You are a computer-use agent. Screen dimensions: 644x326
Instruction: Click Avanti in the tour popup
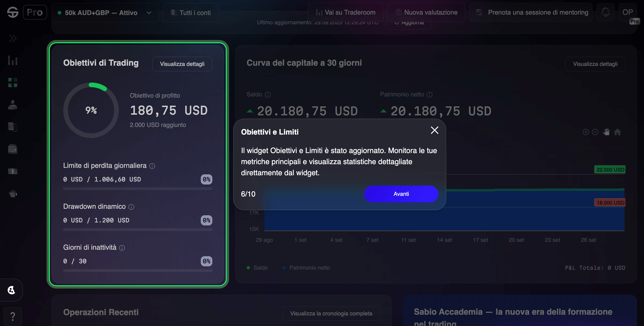(x=401, y=194)
